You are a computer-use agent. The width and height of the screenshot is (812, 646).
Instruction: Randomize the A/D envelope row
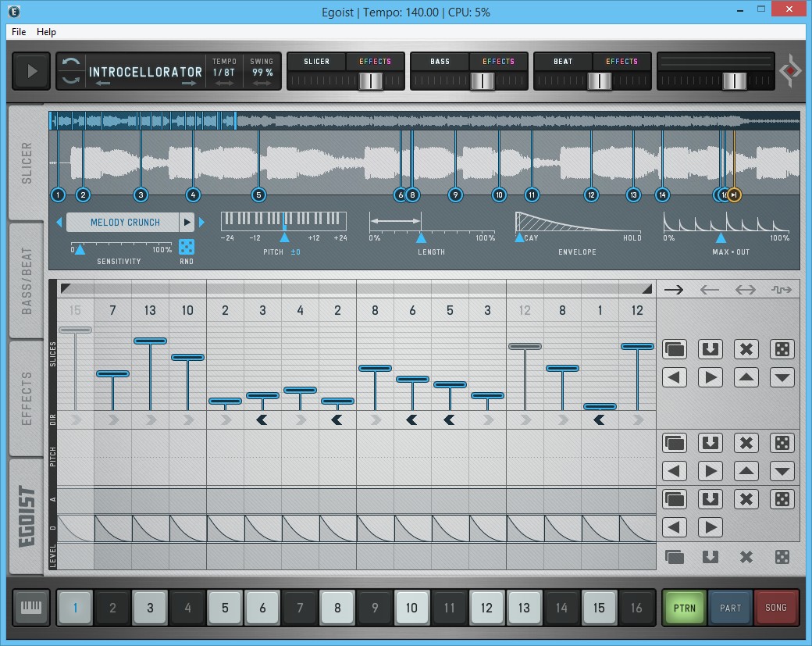782,499
